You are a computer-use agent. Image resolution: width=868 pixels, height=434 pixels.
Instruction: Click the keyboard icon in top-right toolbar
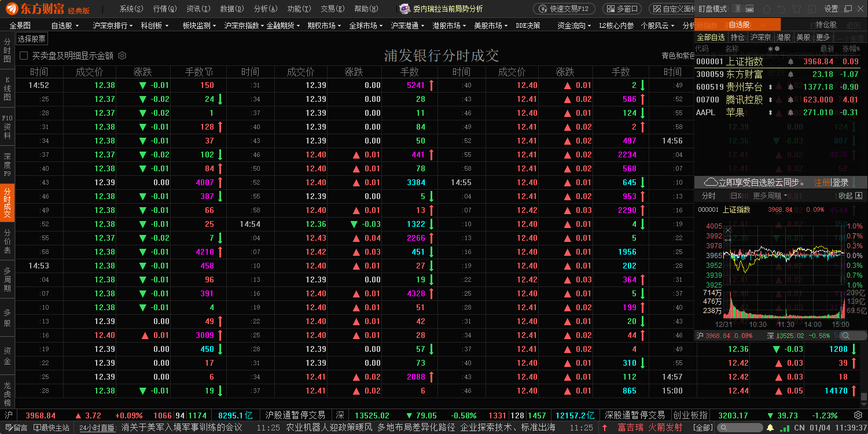coord(749,9)
